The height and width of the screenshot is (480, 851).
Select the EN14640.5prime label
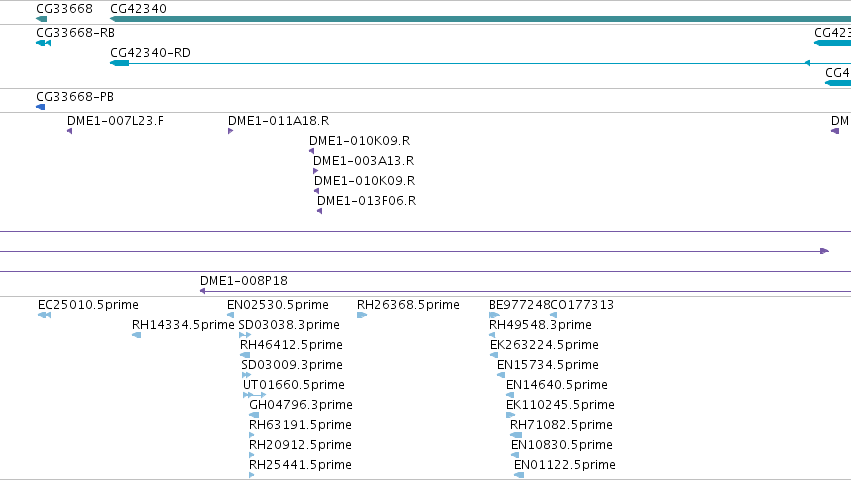(x=557, y=385)
